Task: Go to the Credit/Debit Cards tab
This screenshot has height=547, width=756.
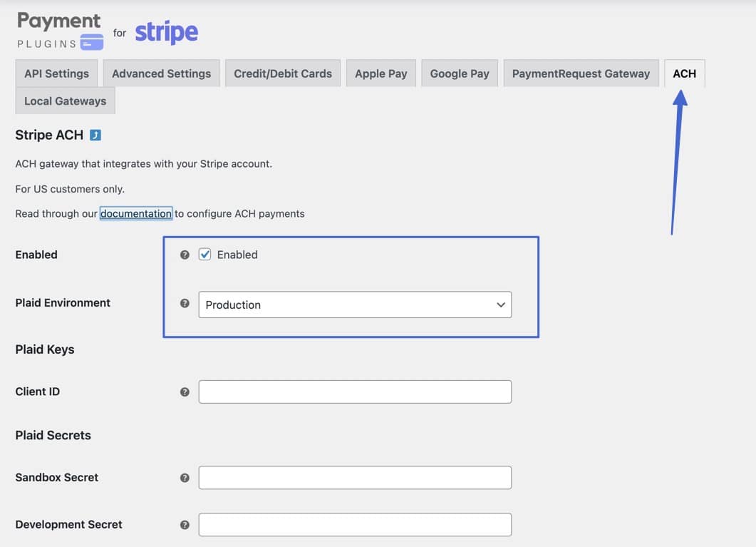Action: 283,73
